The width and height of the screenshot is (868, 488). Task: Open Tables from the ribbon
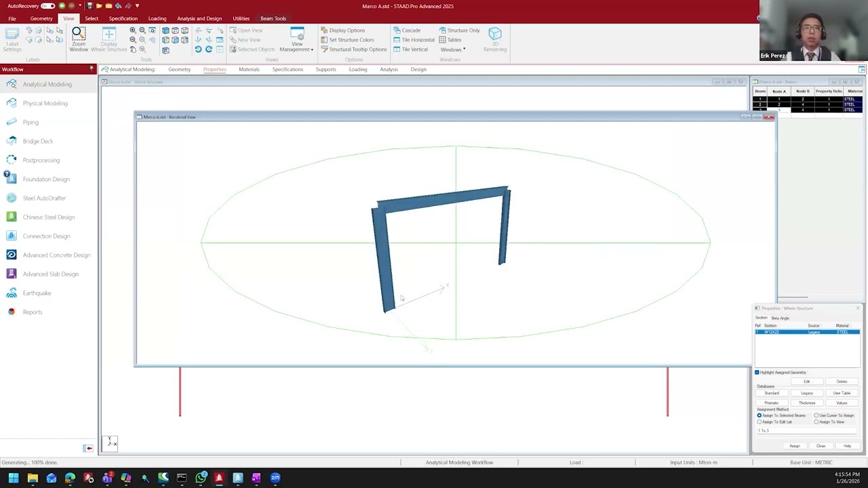[450, 40]
